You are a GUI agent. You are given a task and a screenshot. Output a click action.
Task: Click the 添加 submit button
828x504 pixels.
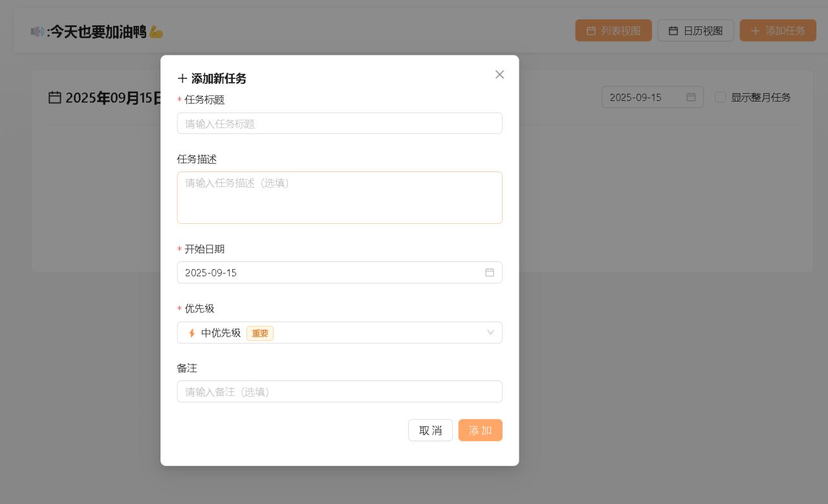480,430
